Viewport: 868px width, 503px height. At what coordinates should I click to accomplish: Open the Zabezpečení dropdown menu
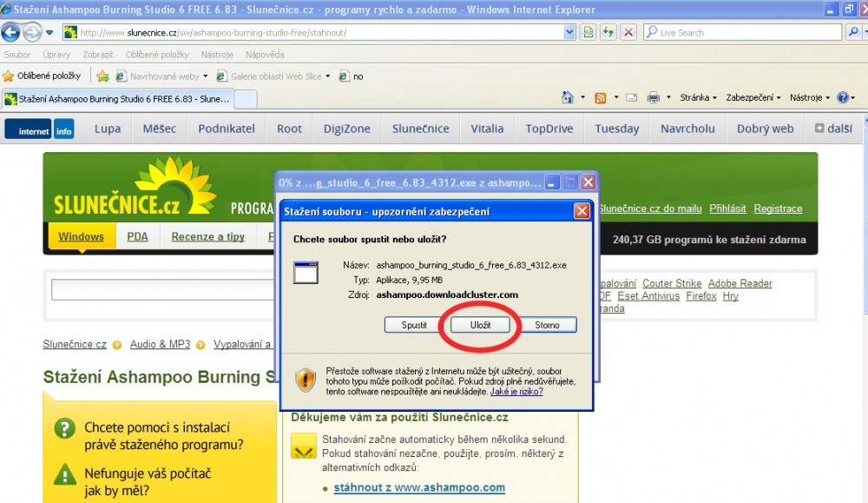753,97
